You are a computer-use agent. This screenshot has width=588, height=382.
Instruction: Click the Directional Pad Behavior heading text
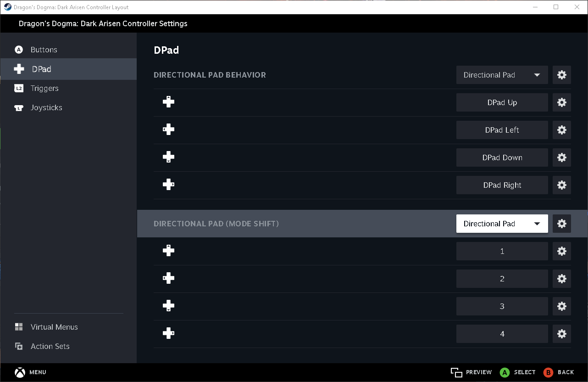210,75
